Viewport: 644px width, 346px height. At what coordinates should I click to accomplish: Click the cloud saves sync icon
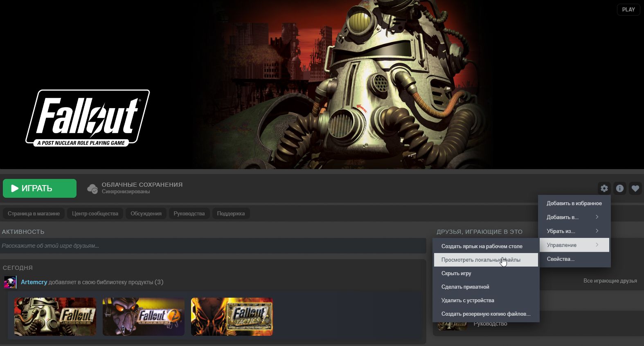92,189
